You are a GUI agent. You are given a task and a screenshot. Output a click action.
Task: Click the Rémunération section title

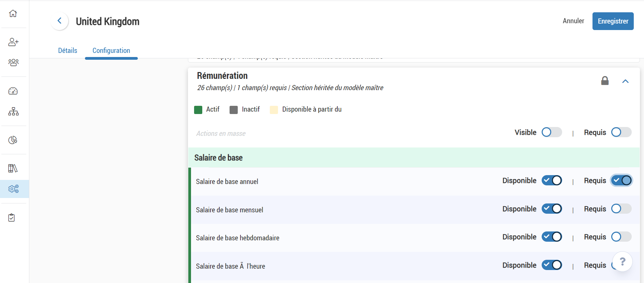[x=222, y=76]
